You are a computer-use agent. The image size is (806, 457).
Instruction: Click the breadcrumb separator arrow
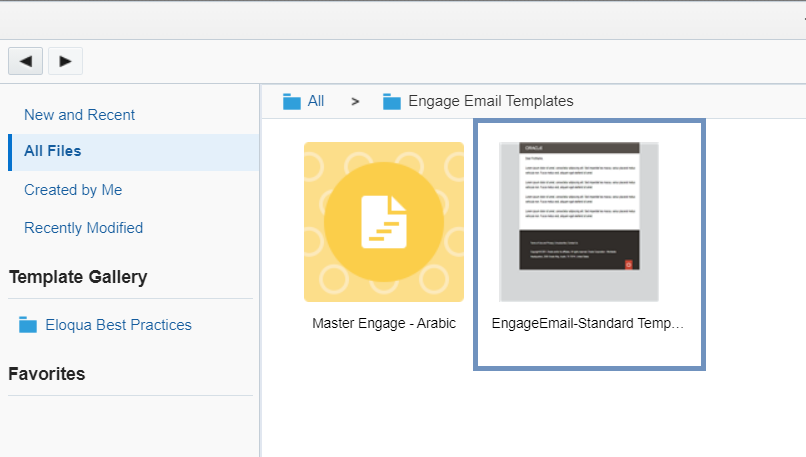(355, 101)
